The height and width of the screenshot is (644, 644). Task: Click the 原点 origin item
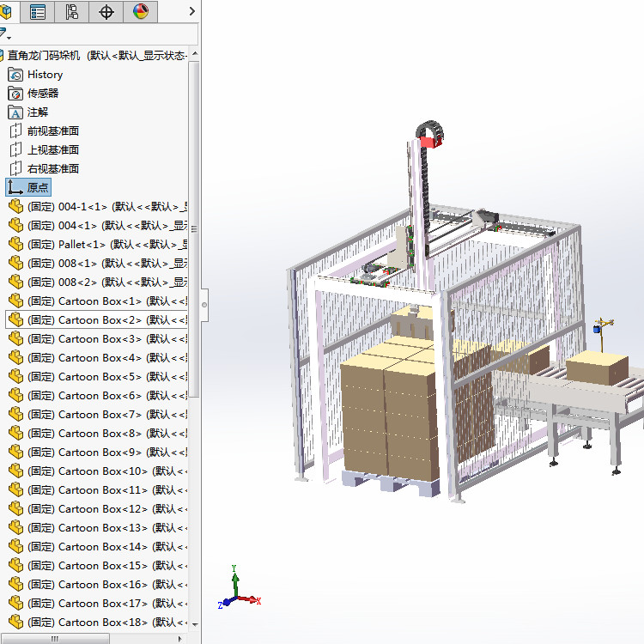(x=38, y=187)
